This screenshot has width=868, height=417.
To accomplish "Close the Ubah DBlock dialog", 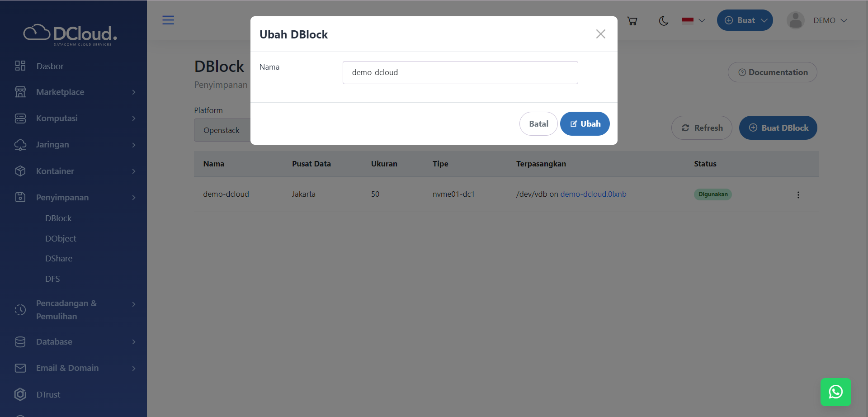I will coord(600,34).
